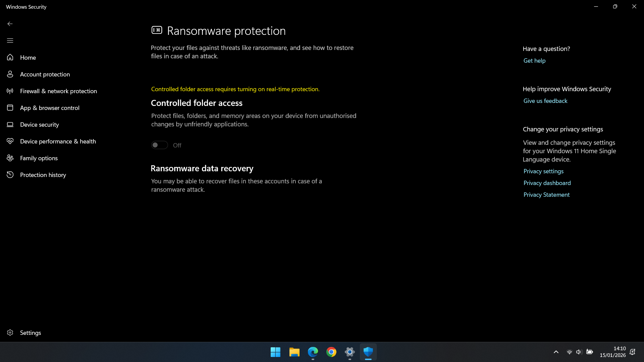
Task: Click the Device security laptop icon
Action: (10, 124)
